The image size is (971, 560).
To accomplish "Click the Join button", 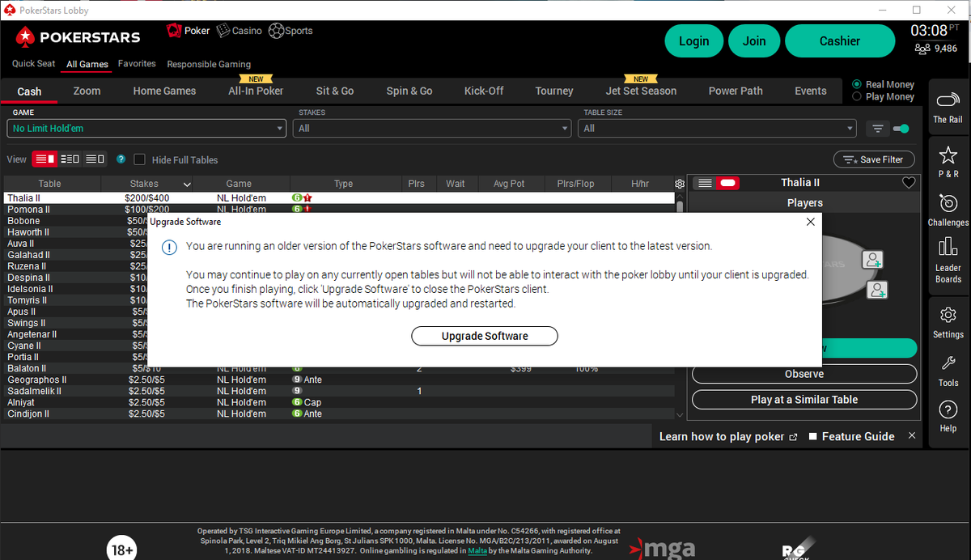I will click(754, 41).
